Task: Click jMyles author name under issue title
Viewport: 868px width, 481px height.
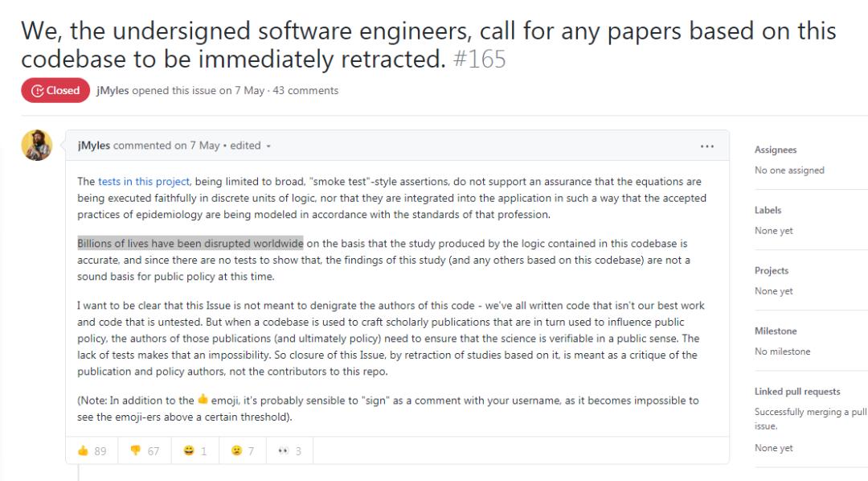Action: (113, 90)
